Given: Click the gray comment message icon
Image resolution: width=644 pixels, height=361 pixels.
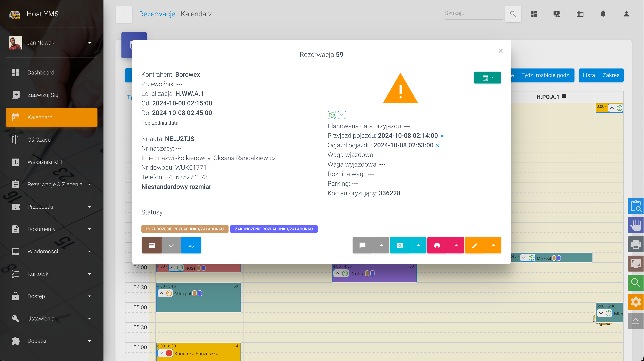Looking at the screenshot, I should coord(362,245).
